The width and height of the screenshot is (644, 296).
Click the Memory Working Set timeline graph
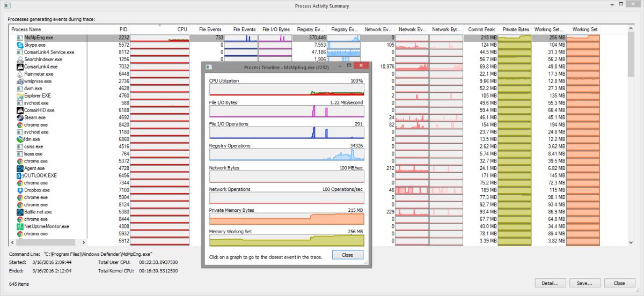pyautogui.click(x=287, y=240)
